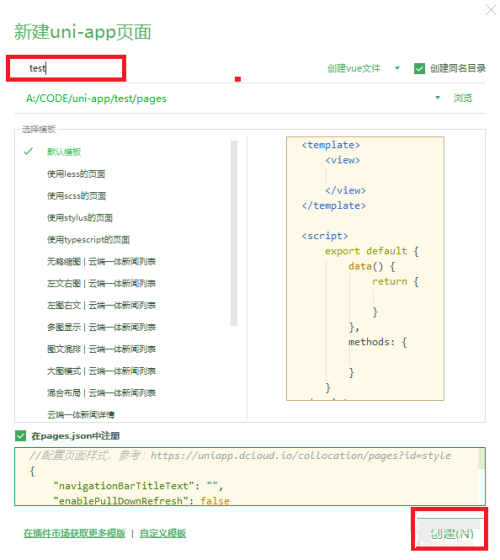Open the 在插件市场获取更多模板 link
The width and height of the screenshot is (500, 560).
[75, 533]
